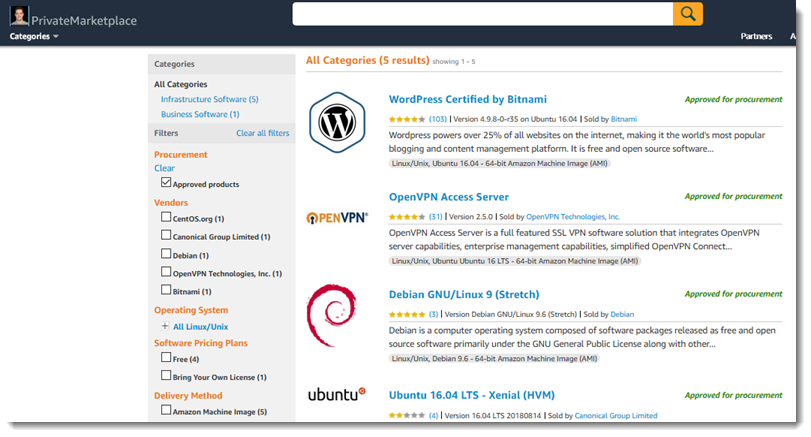Image resolution: width=811 pixels, height=437 pixels.
Task: Open the (103) WordPress reviews link
Action: (x=438, y=119)
